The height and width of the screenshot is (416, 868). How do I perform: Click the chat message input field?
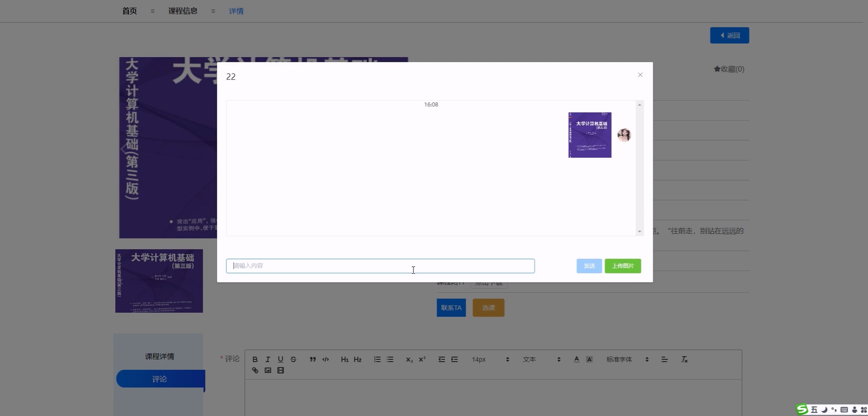tap(380, 266)
